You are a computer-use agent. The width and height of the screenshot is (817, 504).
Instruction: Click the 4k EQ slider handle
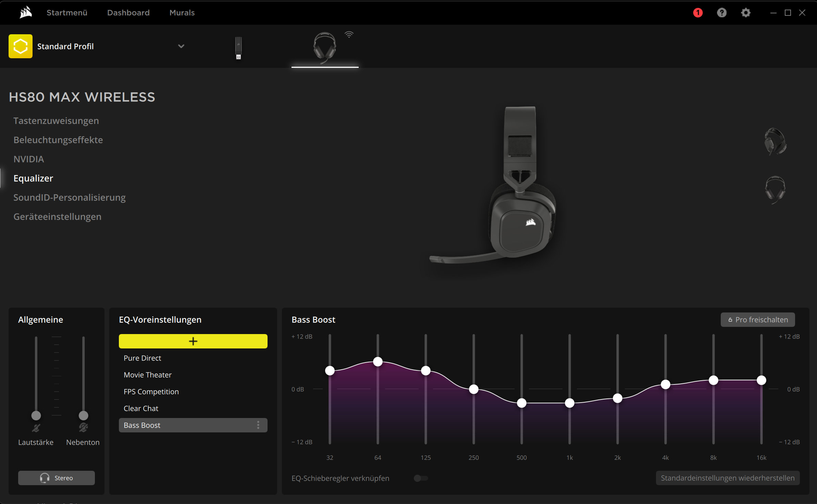point(666,384)
